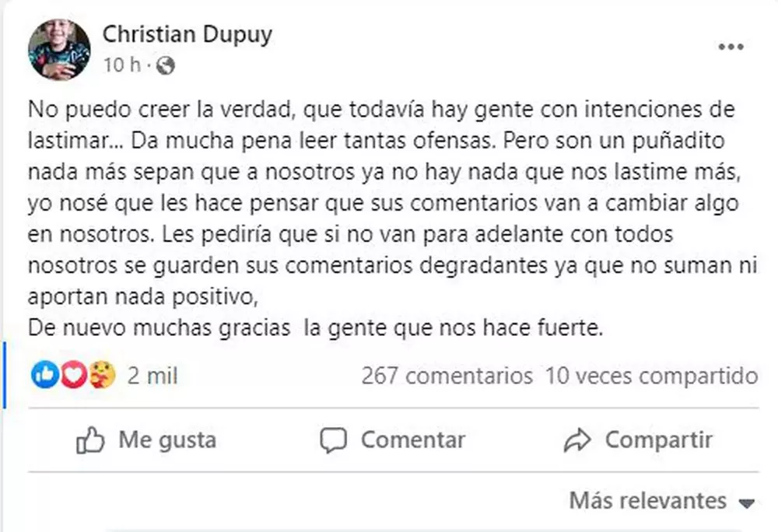
Task: View the 2 mil reactions list
Action: click(x=152, y=377)
